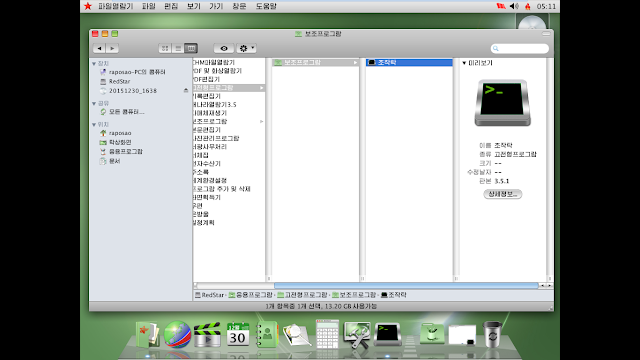The image size is (640, 360).
Task: Open the 가기 menu
Action: pos(216,6)
